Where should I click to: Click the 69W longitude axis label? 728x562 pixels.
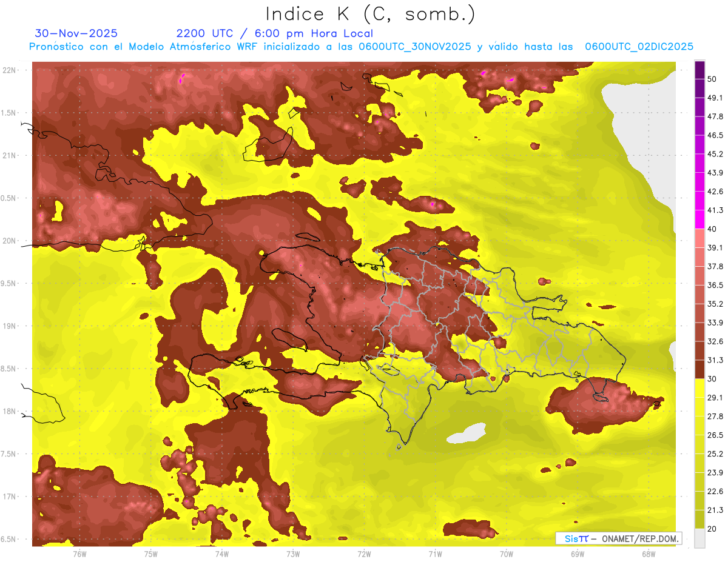point(578,554)
